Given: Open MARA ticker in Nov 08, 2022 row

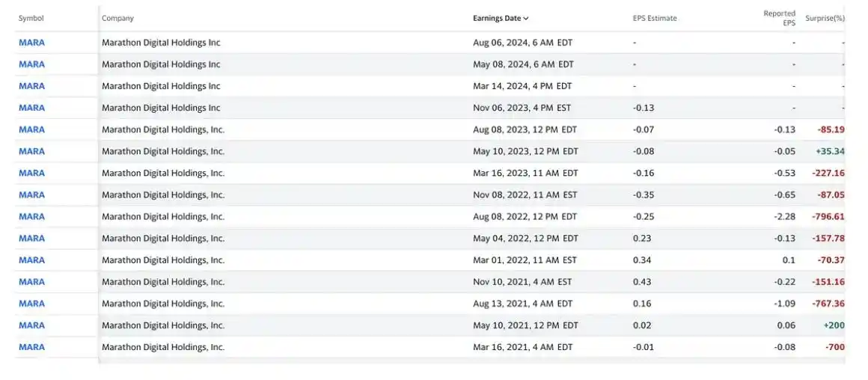Looking at the screenshot, I should pos(31,194).
